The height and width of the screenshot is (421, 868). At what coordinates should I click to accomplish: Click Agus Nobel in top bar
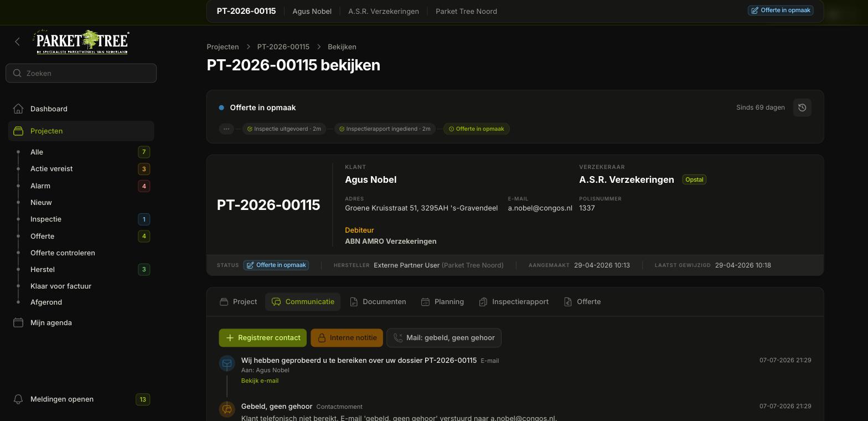(312, 11)
